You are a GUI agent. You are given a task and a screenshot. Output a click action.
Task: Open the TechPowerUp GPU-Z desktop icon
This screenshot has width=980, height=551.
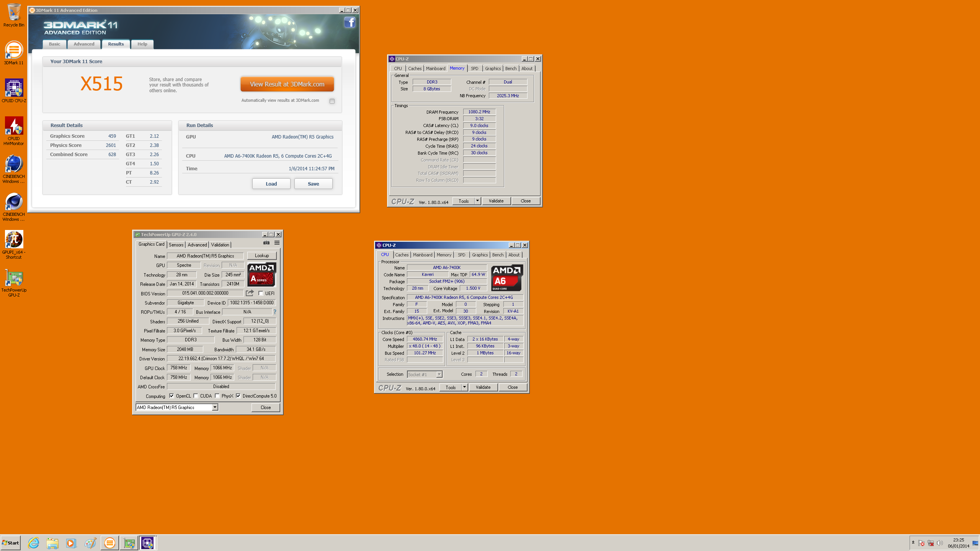pos(14,282)
